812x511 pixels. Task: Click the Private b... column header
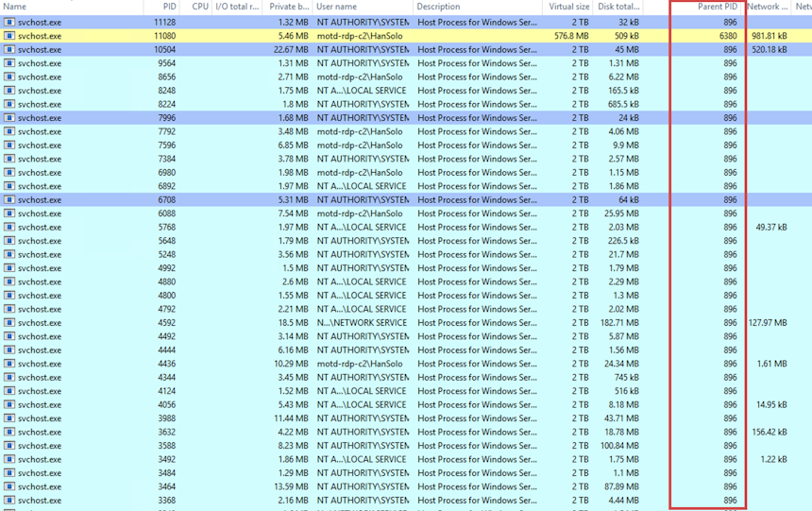(287, 7)
